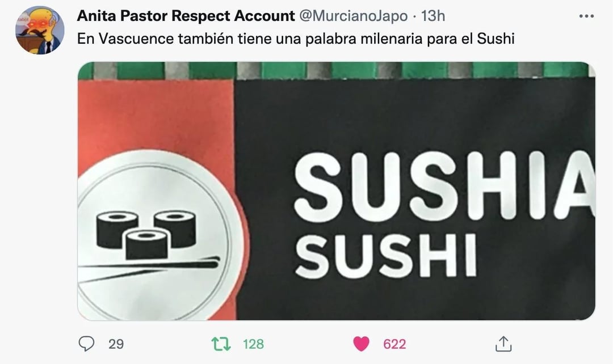This screenshot has width=613, height=364.
Task: Click the tweet text about Vascuence
Action: click(x=296, y=39)
